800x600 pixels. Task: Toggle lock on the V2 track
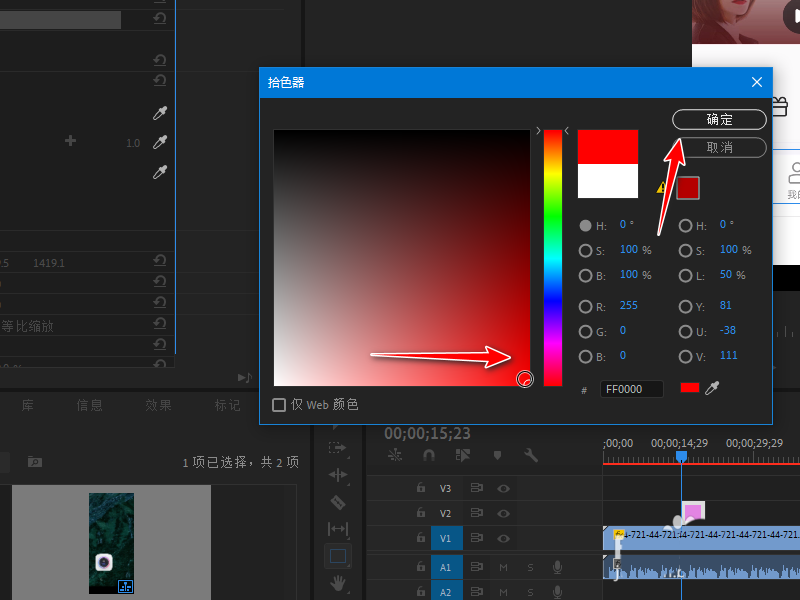tap(421, 513)
